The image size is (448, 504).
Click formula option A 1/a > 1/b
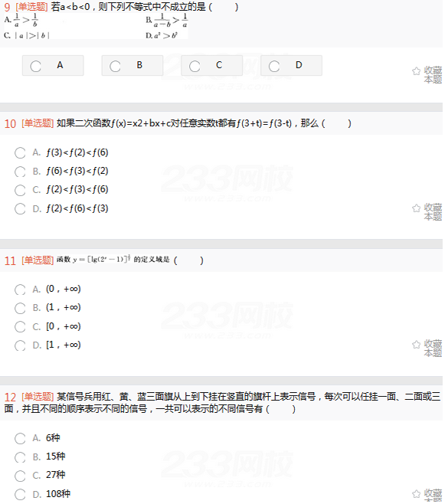pos(21,20)
